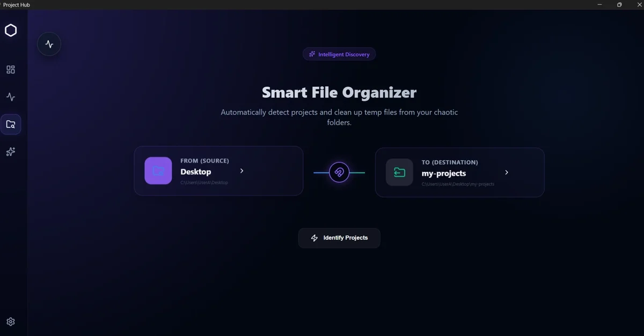Open settings via the gear icon
Screen dimensions: 644x336
(11, 322)
